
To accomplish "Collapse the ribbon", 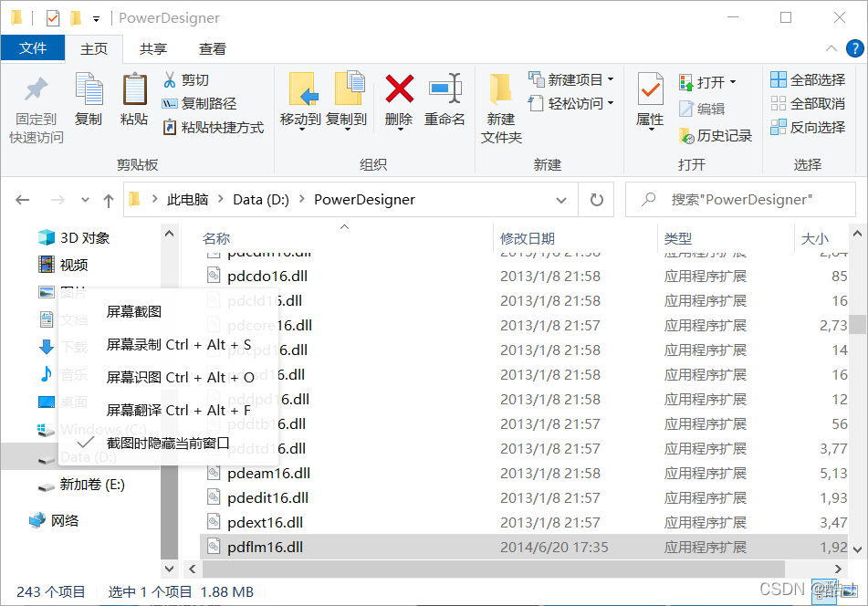I will [x=831, y=48].
